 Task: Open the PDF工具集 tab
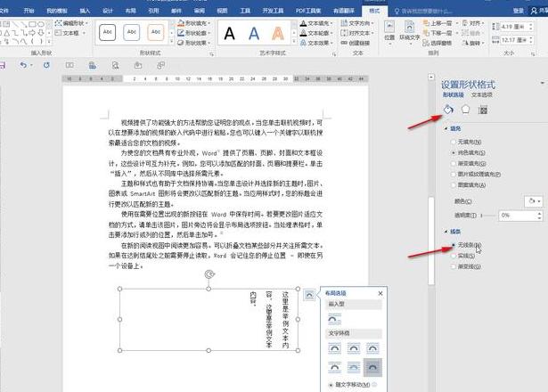click(x=308, y=11)
